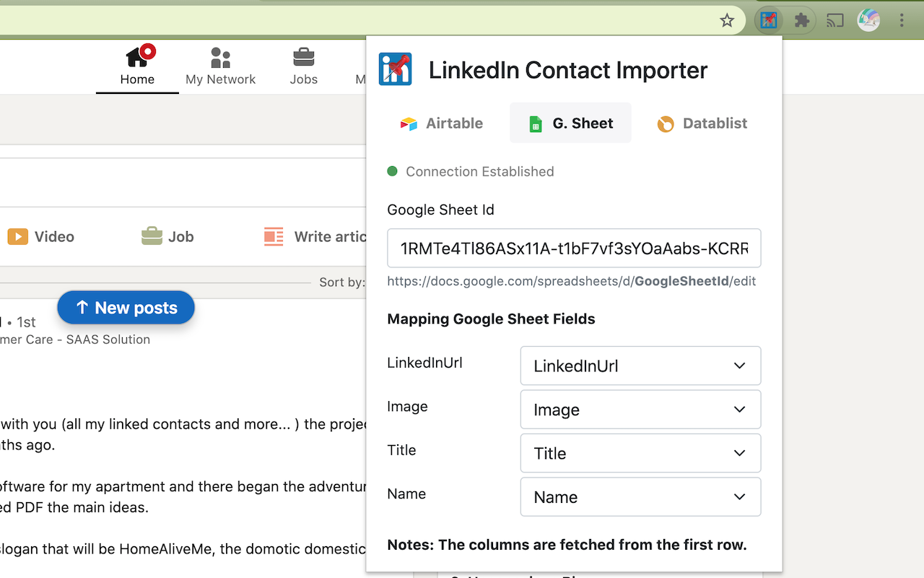Click the orange Video icon
Screen dimensions: 924x578
pos(18,236)
